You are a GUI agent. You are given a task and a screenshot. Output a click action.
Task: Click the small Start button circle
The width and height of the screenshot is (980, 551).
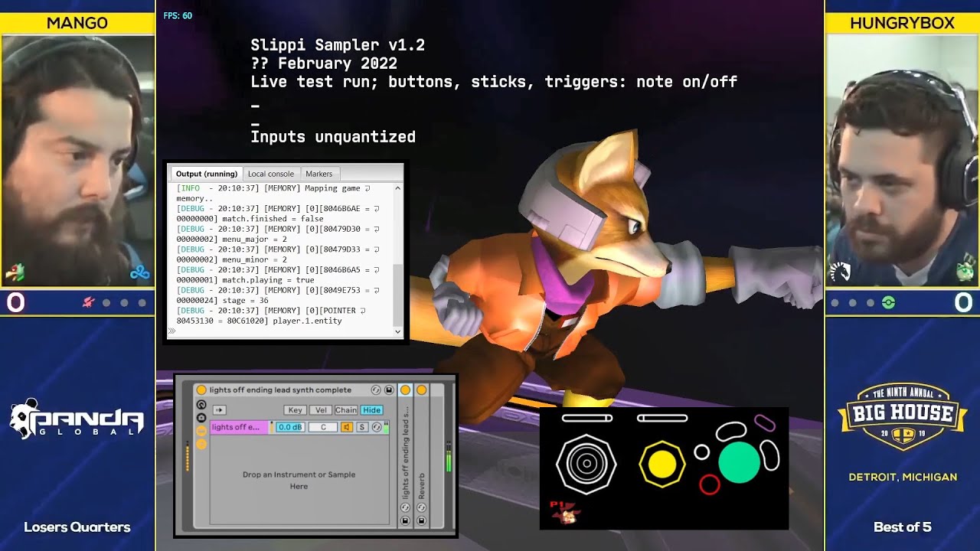click(x=702, y=452)
